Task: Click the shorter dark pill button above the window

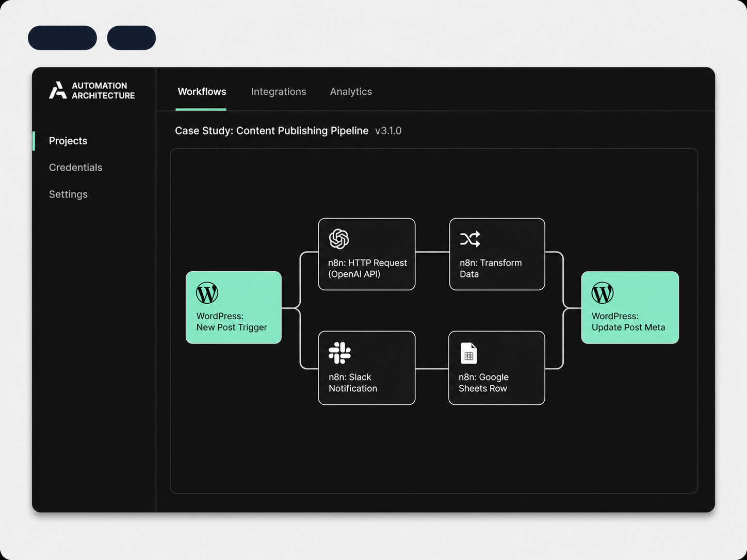Action: [x=132, y=38]
